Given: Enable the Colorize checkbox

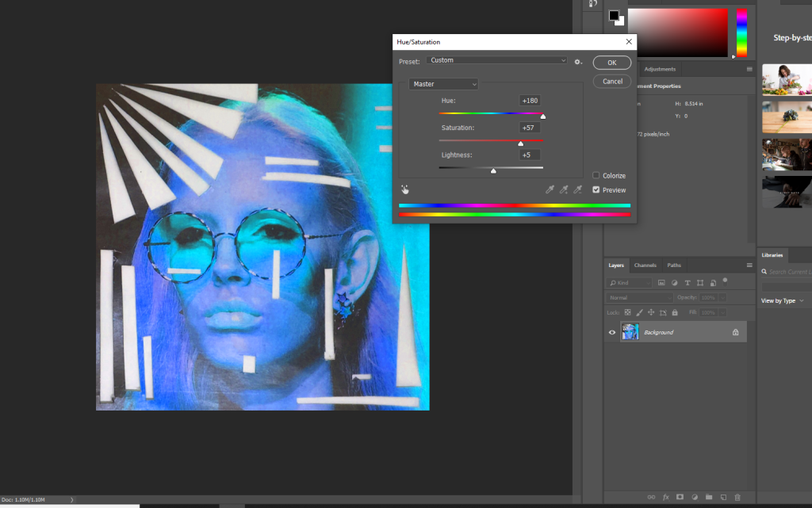Looking at the screenshot, I should point(596,176).
